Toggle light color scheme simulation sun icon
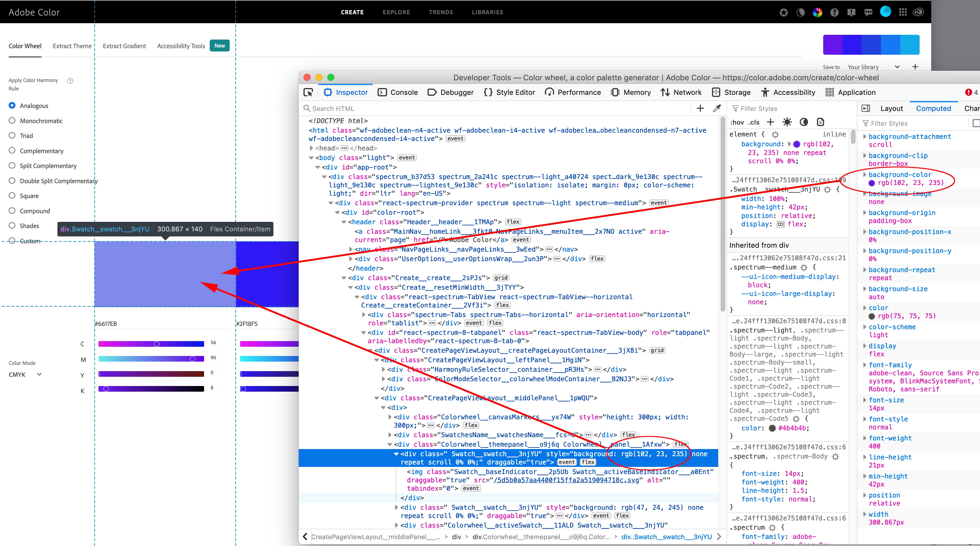This screenshot has height=546, width=980. 787,122
